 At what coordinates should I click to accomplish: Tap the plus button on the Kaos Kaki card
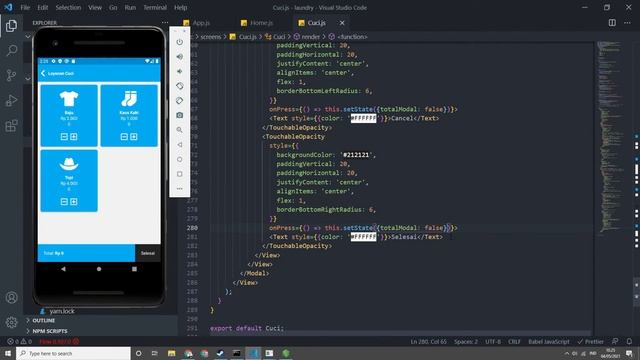coord(134,137)
